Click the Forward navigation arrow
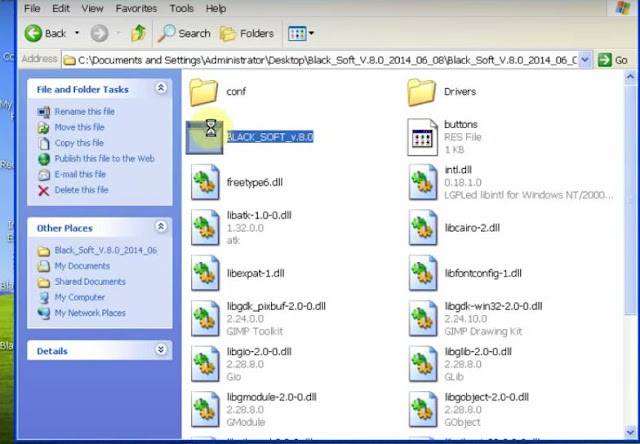640x444 pixels. tap(99, 33)
